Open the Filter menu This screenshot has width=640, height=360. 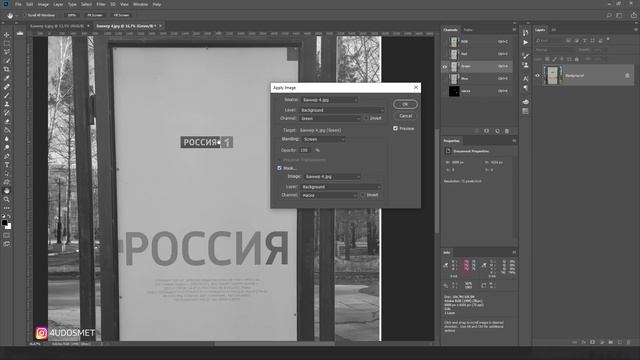click(101, 4)
